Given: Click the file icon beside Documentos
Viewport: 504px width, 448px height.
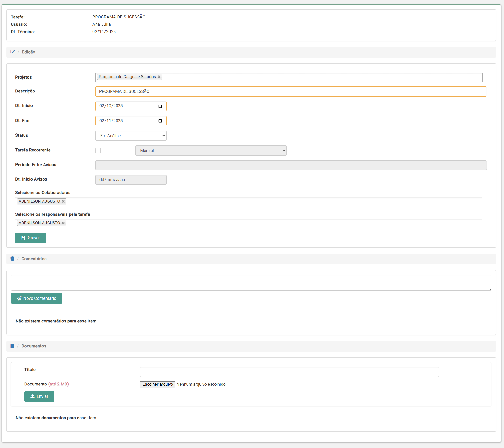Looking at the screenshot, I should (x=12, y=346).
